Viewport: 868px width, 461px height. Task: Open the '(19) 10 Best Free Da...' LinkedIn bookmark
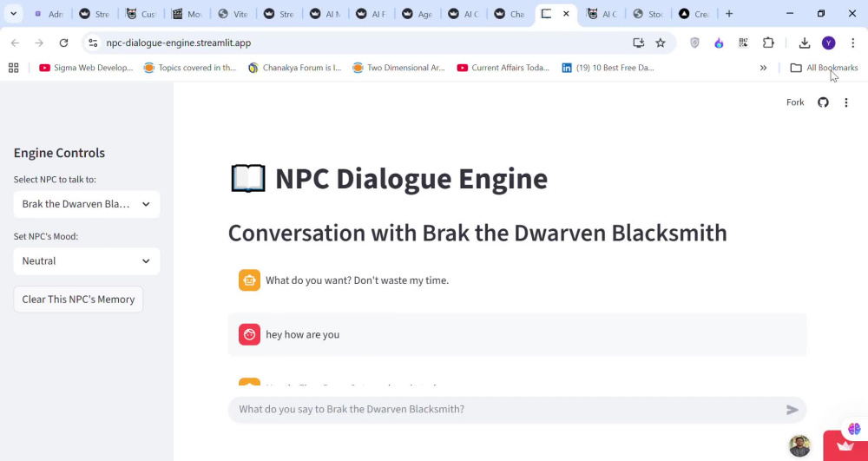[x=608, y=68]
